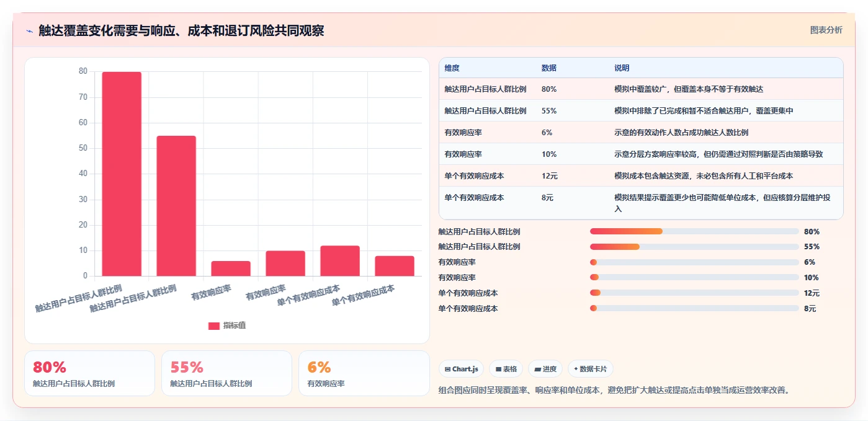Click the Chart.js tag
The width and height of the screenshot is (868, 421).
point(462,369)
